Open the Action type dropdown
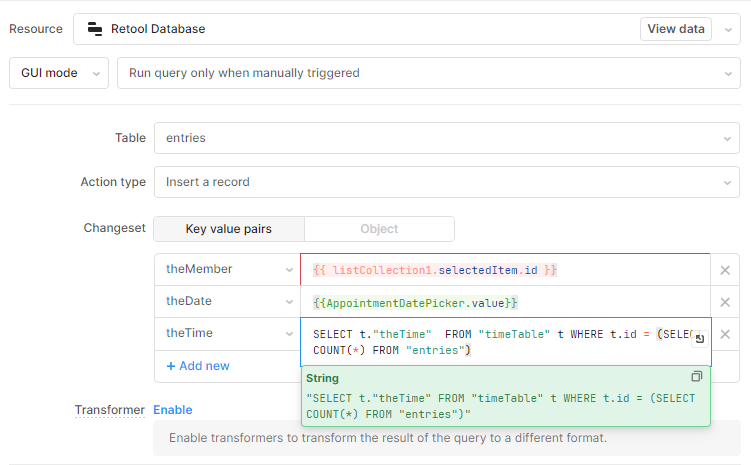 pyautogui.click(x=447, y=182)
